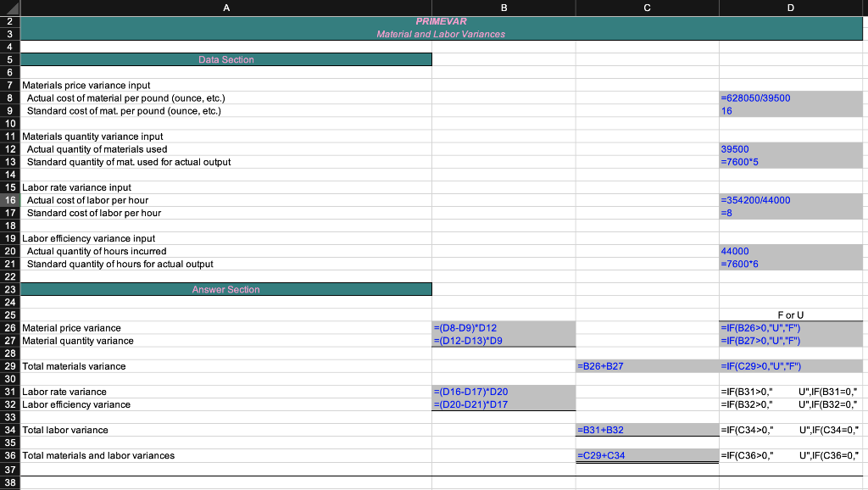868x490 pixels.
Task: Select column B header
Action: coord(503,8)
